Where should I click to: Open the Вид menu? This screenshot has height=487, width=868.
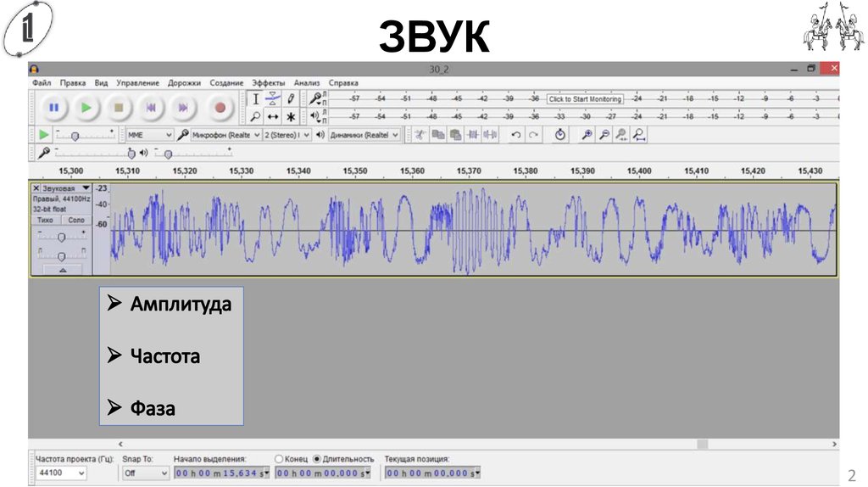click(101, 82)
